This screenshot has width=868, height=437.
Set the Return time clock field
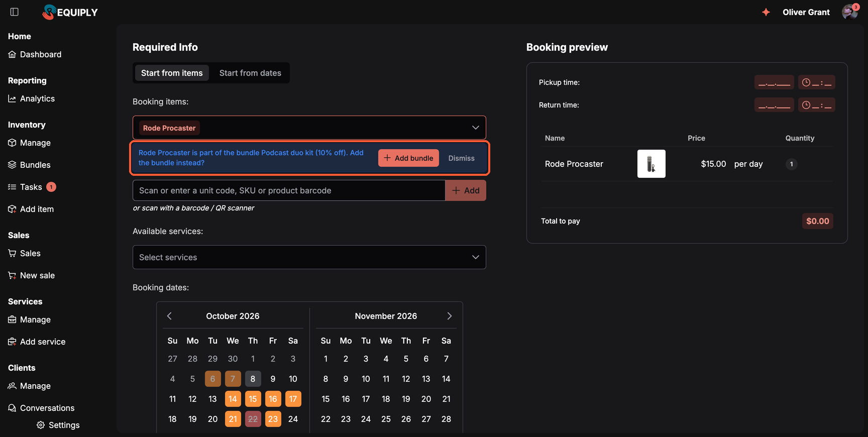point(817,105)
